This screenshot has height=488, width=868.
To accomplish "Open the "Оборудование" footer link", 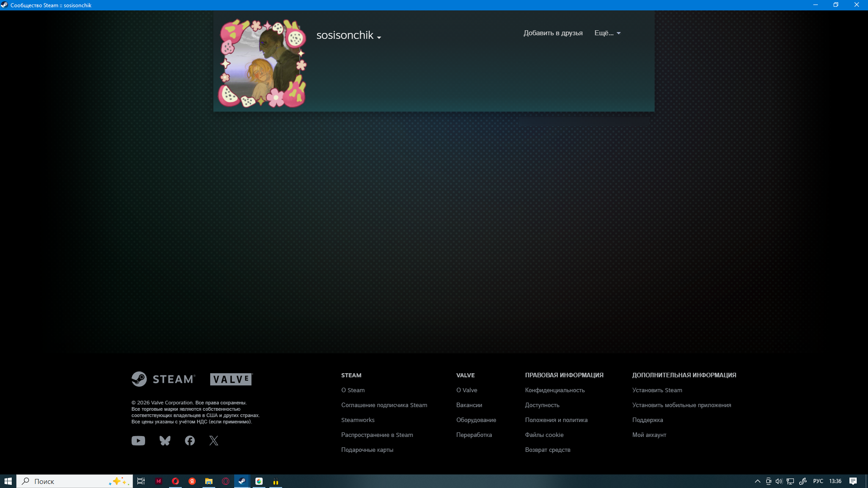I will point(476,420).
